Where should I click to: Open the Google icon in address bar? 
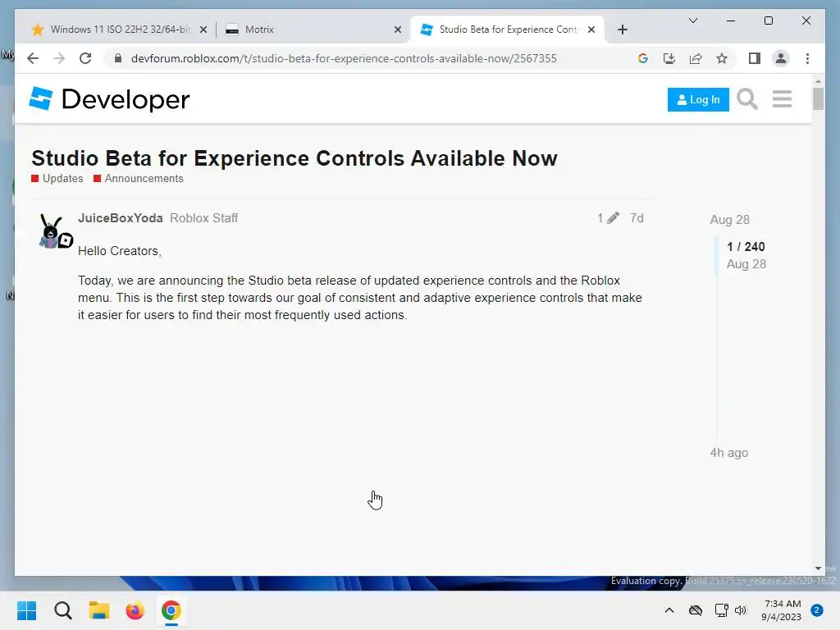pyautogui.click(x=643, y=58)
